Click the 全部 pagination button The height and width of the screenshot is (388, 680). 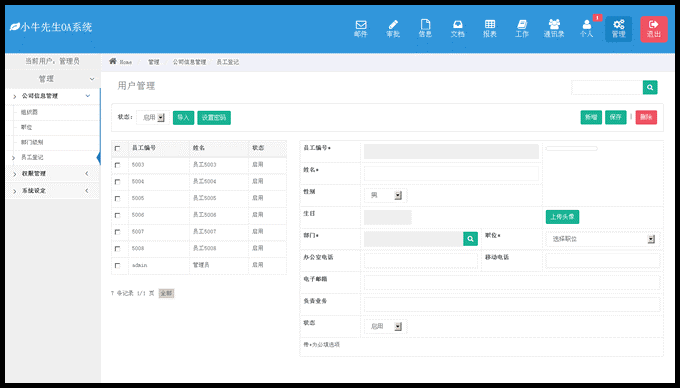coord(166,293)
